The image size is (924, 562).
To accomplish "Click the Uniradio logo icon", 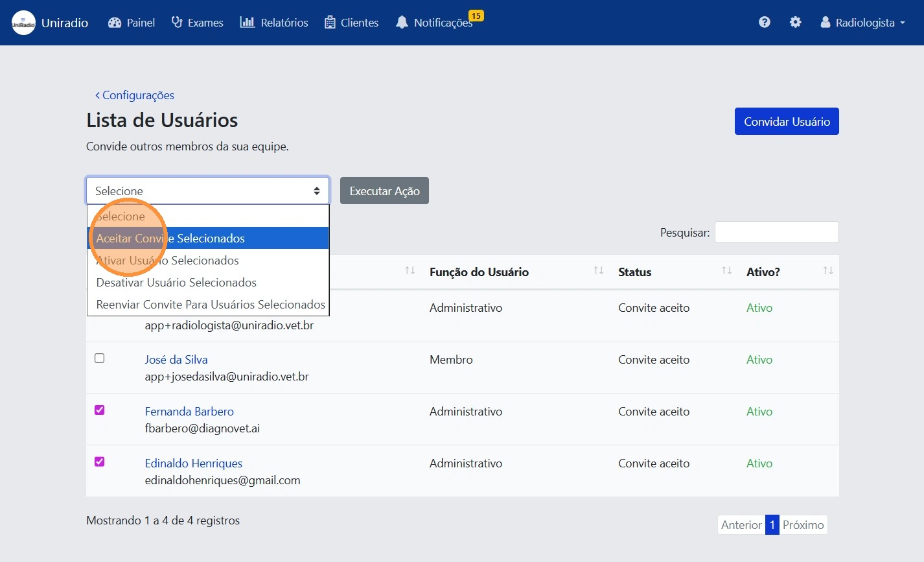I will pos(24,23).
